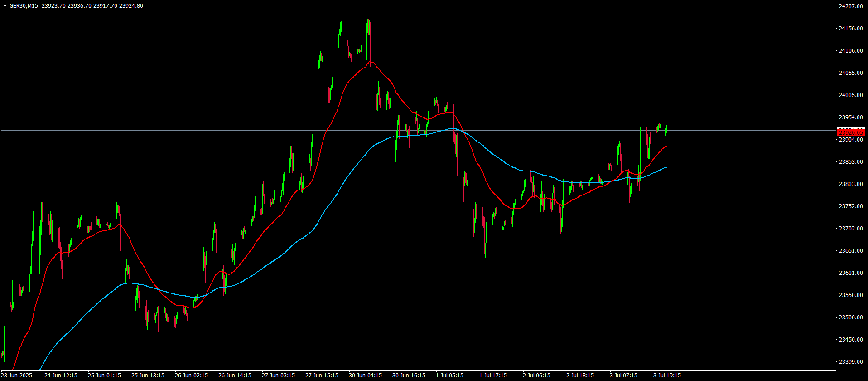Click the 3 Jul 07:15 time label
Viewport: 868px width, 381px height.
(x=624, y=376)
